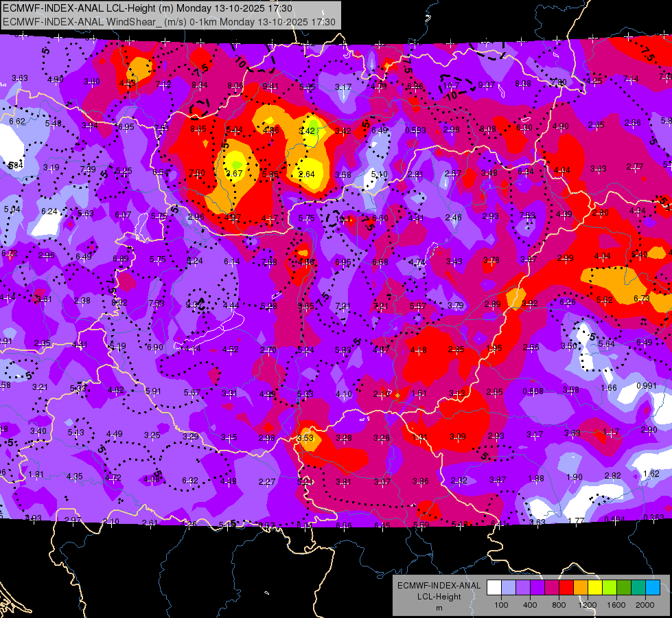Click the grid value 6.32
This screenshot has height=618, width=672.
(x=190, y=481)
